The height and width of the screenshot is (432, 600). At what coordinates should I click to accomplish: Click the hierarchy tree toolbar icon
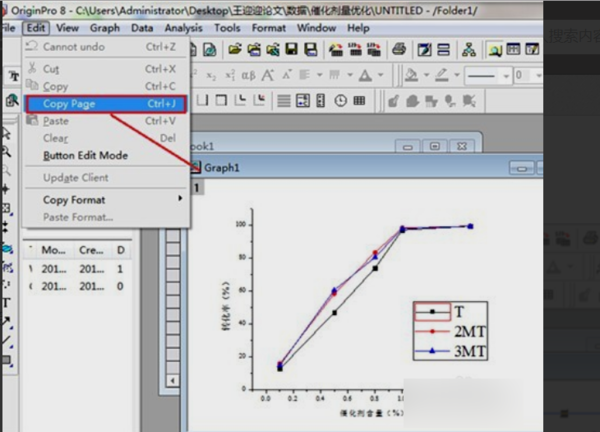[469, 49]
